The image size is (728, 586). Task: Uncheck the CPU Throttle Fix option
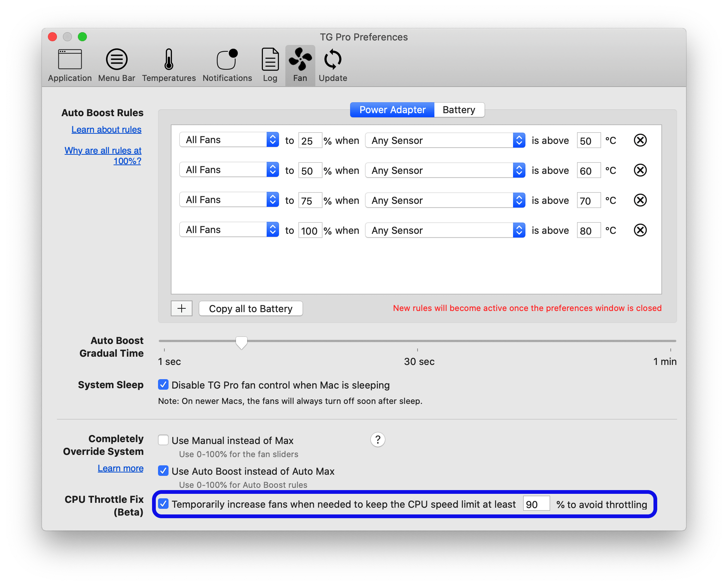(x=163, y=504)
